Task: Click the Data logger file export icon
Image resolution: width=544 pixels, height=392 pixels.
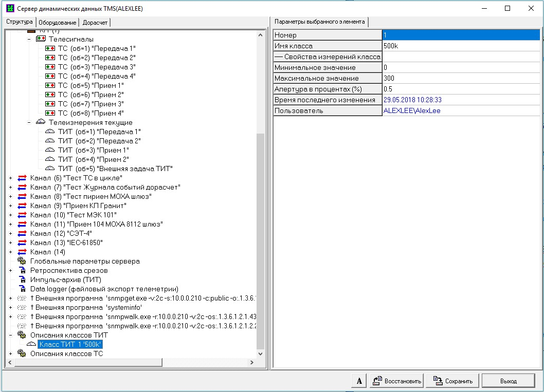Action: tap(22, 289)
